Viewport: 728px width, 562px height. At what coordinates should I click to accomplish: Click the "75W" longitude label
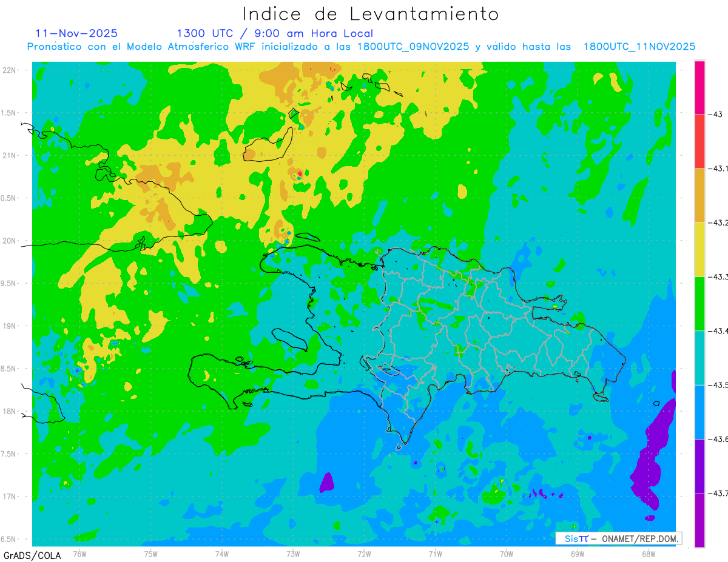[151, 553]
